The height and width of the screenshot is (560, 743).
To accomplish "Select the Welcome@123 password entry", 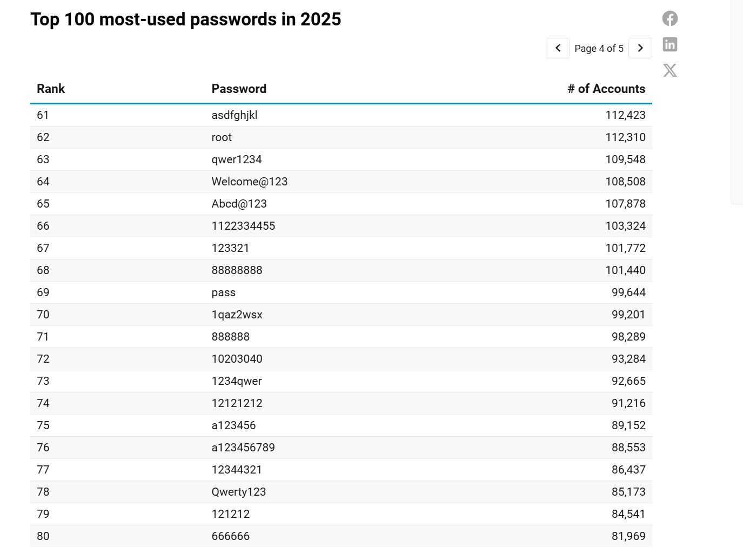I will coord(250,182).
